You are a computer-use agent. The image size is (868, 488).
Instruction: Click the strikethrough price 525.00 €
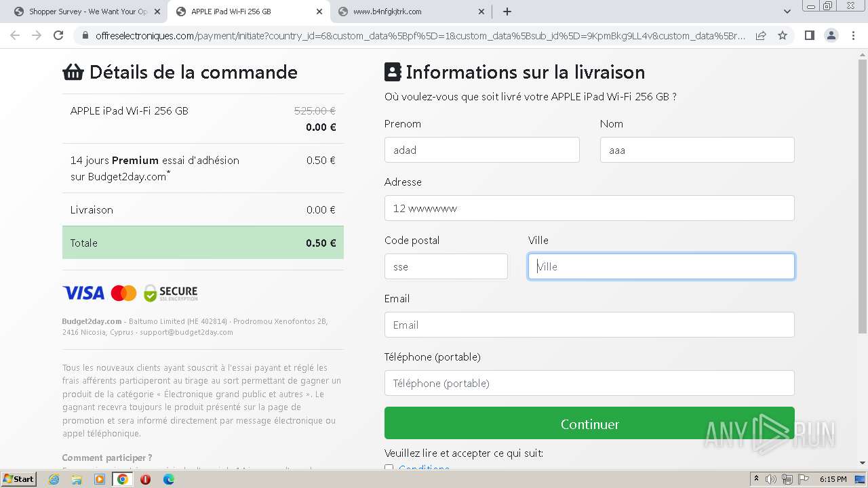click(x=315, y=110)
